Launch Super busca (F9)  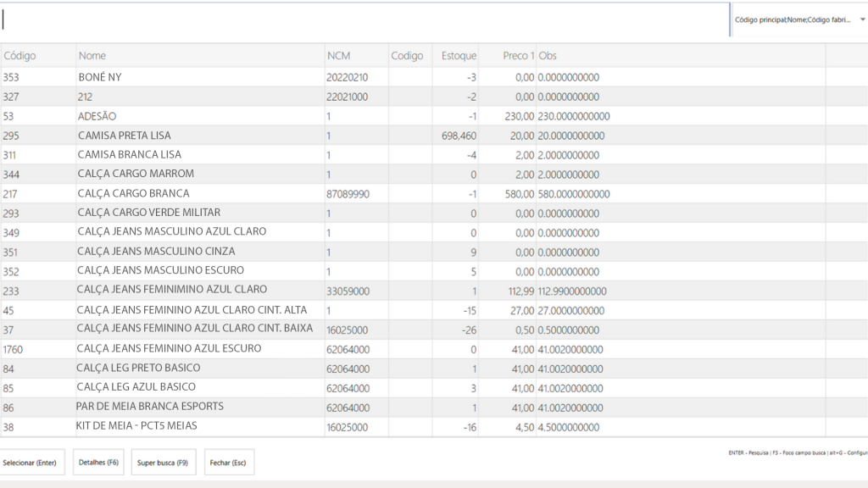[163, 463]
